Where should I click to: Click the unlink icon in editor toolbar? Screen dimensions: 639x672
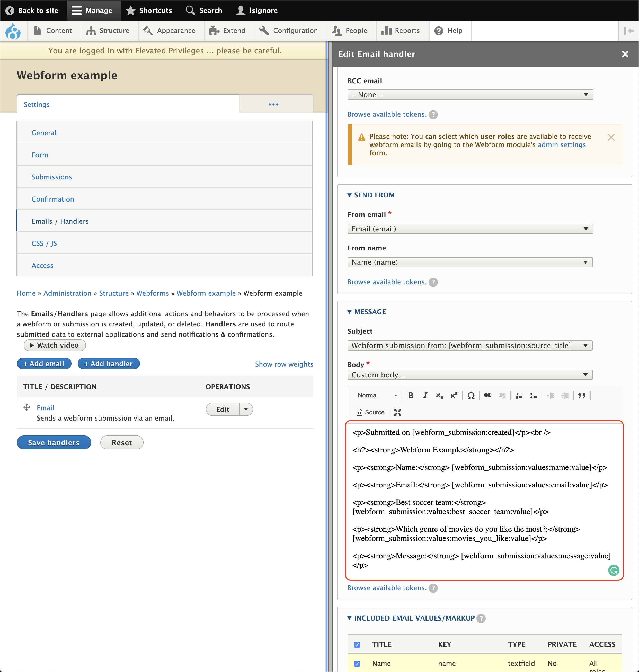[502, 395]
